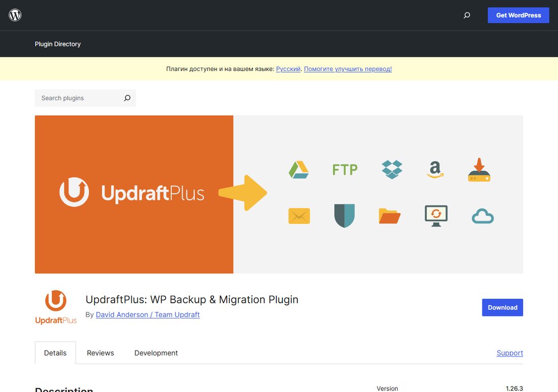Viewport: 558px width, 392px height.
Task: Open Помогите улучшить перевод link
Action: coord(347,69)
